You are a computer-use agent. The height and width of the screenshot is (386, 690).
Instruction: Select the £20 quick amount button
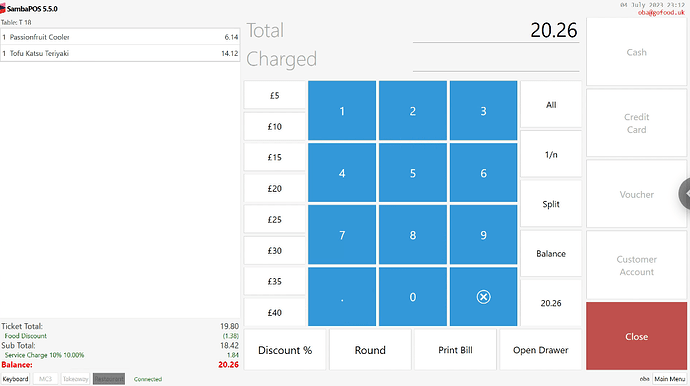[x=275, y=188]
